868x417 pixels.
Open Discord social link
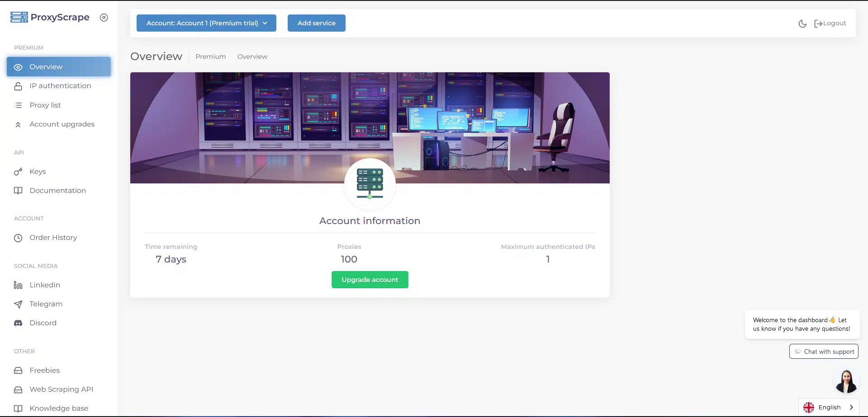(59, 323)
